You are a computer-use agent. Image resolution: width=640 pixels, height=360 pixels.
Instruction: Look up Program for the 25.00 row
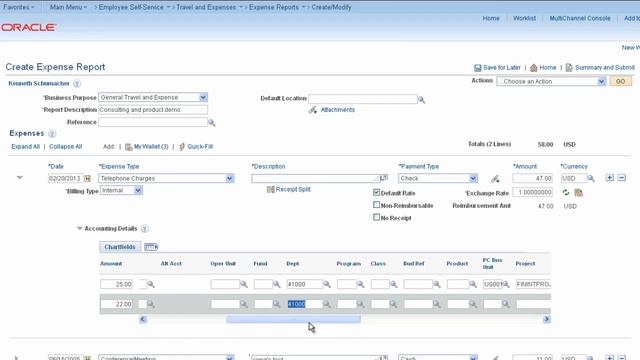360,284
